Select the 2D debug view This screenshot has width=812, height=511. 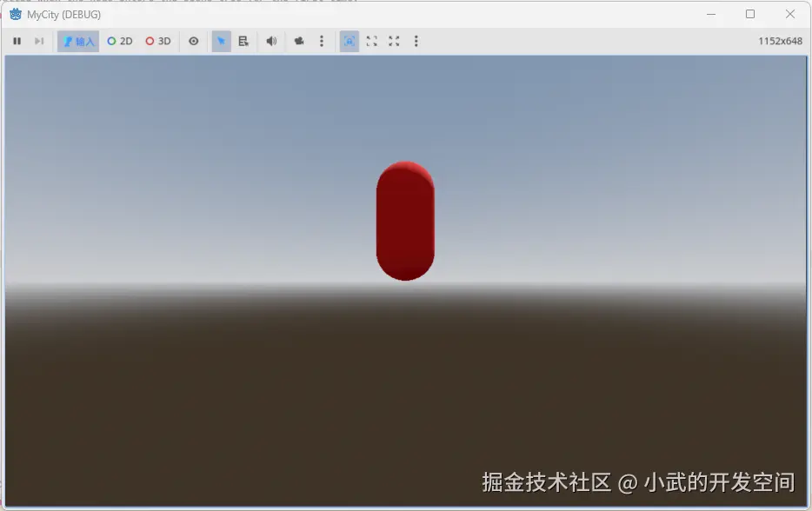[x=118, y=41]
